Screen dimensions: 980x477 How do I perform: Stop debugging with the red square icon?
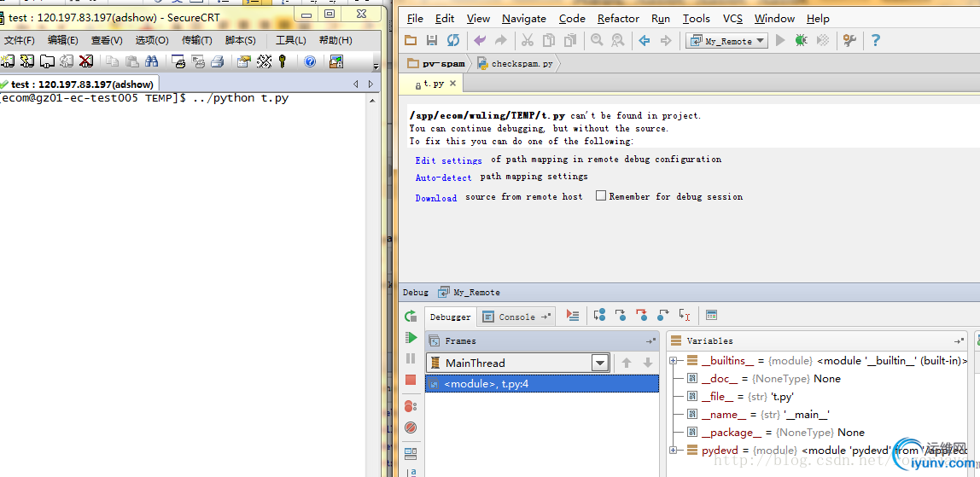411,380
